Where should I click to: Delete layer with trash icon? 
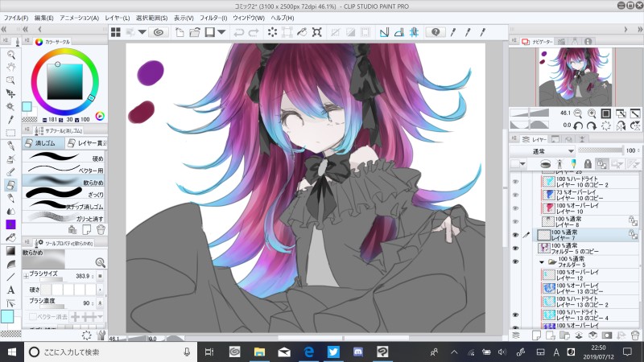click(x=635, y=335)
